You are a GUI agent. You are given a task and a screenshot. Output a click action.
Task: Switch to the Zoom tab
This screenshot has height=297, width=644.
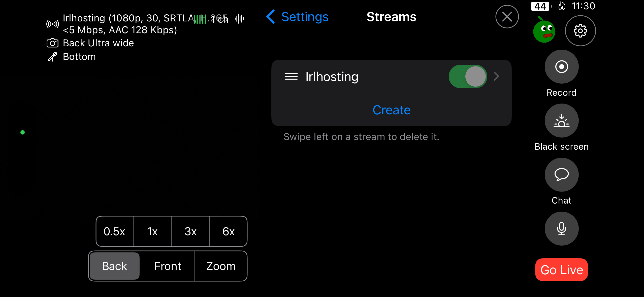click(221, 266)
